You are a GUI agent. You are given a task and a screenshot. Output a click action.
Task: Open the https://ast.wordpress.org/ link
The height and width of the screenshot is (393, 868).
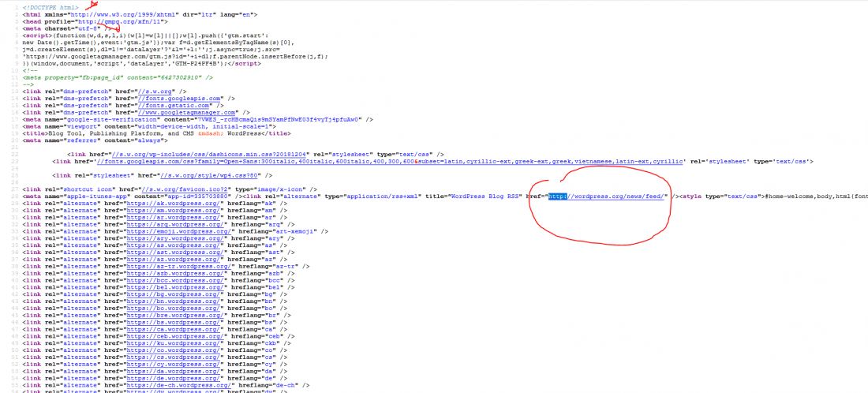coord(176,253)
